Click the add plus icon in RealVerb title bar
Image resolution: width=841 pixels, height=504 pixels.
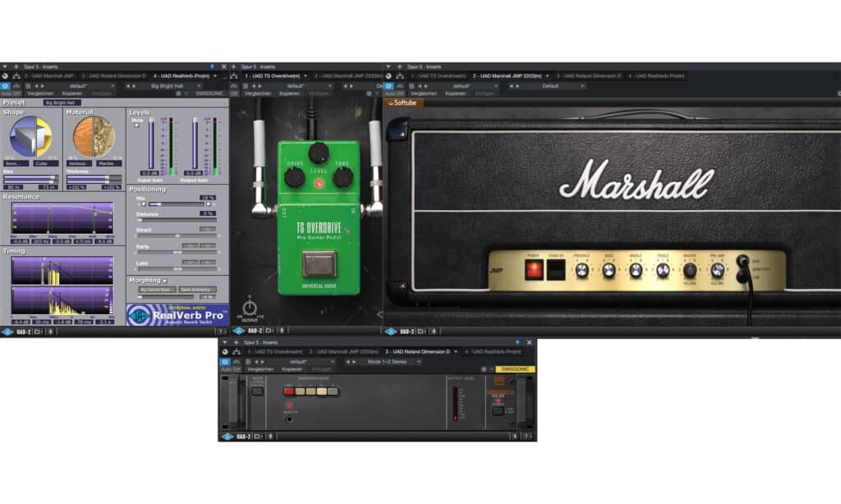point(16,66)
